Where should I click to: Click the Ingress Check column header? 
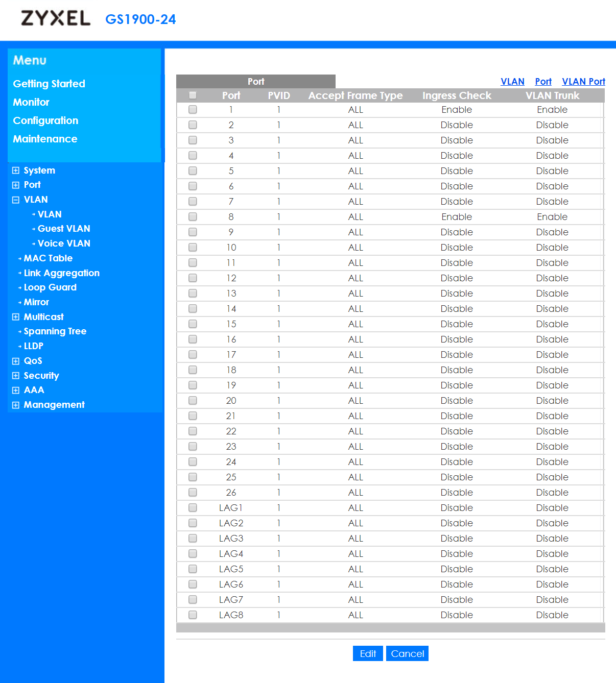click(457, 95)
